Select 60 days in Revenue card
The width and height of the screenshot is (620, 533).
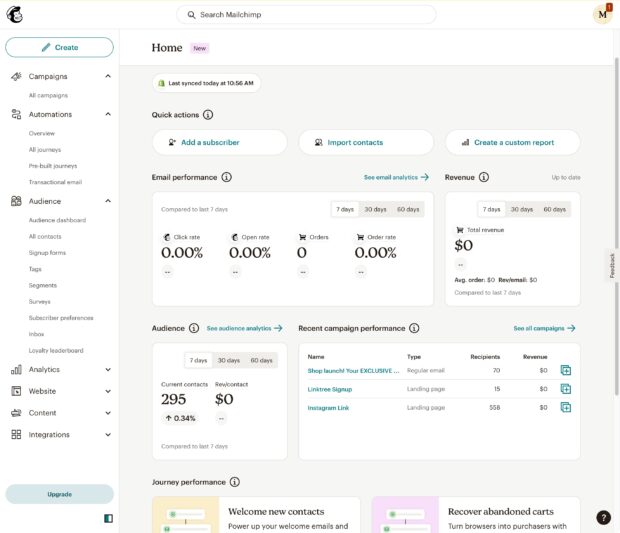[555, 209]
